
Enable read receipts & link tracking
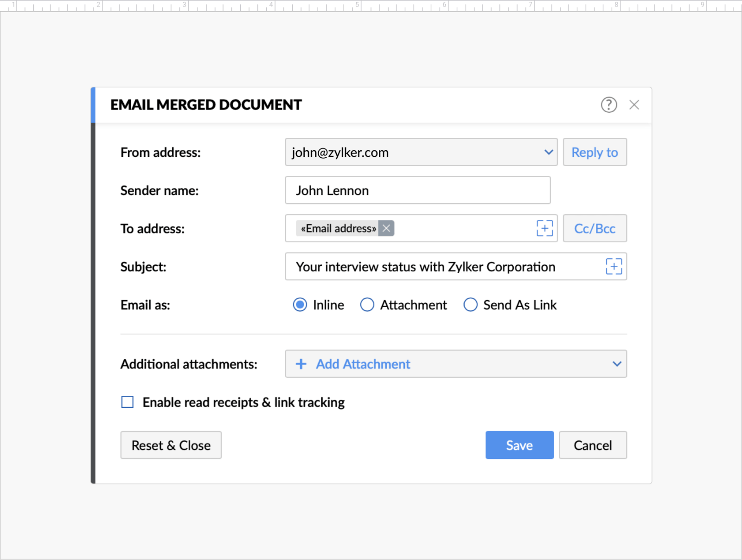[x=127, y=402]
